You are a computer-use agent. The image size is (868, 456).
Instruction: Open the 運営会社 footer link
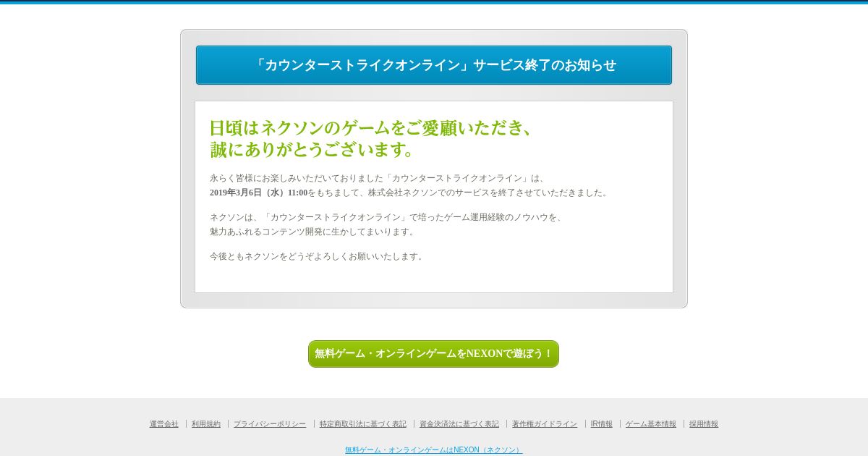point(164,424)
